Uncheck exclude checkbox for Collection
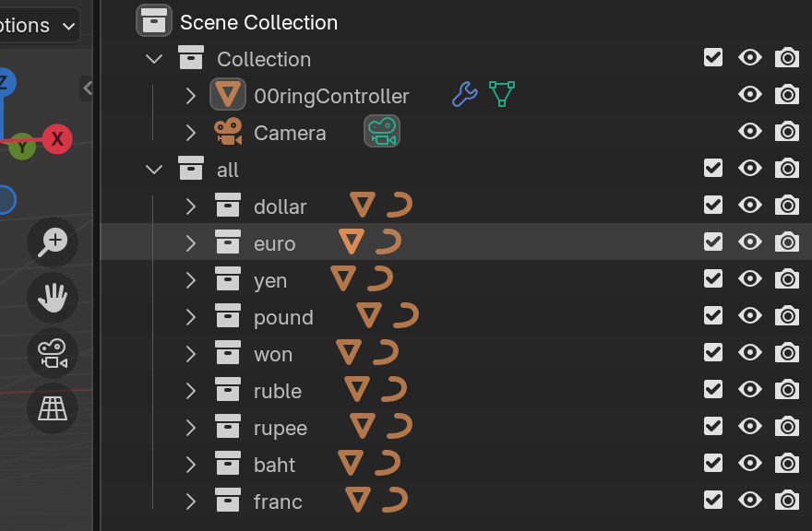The height and width of the screenshot is (531, 812). [713, 57]
